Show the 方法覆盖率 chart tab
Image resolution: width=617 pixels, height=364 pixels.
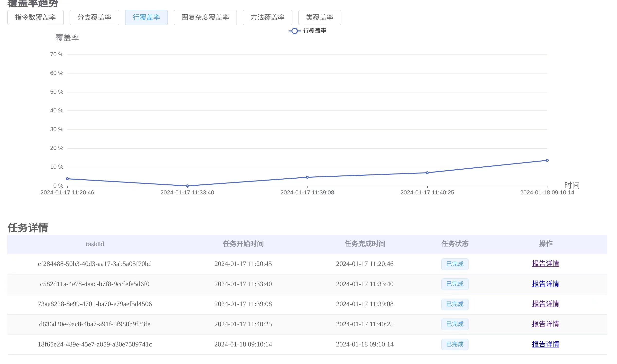coord(268,18)
